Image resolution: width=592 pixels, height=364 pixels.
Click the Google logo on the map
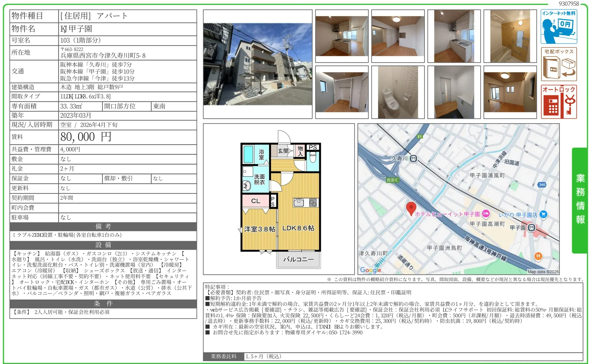pyautogui.click(x=371, y=270)
